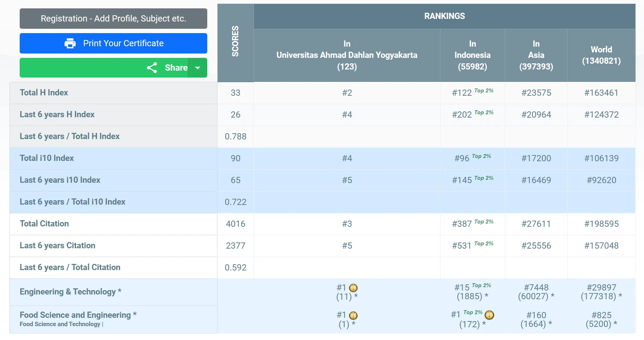
Task: Click the SCORES column header
Action: 235,41
